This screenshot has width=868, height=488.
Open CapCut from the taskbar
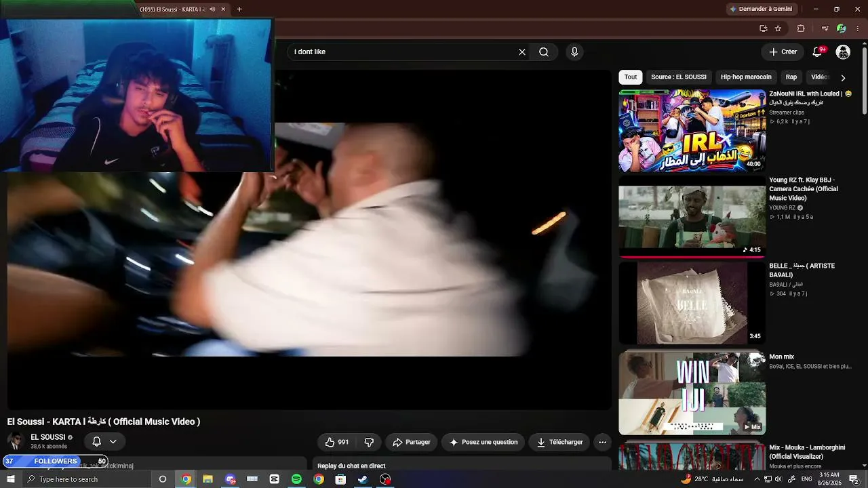coord(275,479)
